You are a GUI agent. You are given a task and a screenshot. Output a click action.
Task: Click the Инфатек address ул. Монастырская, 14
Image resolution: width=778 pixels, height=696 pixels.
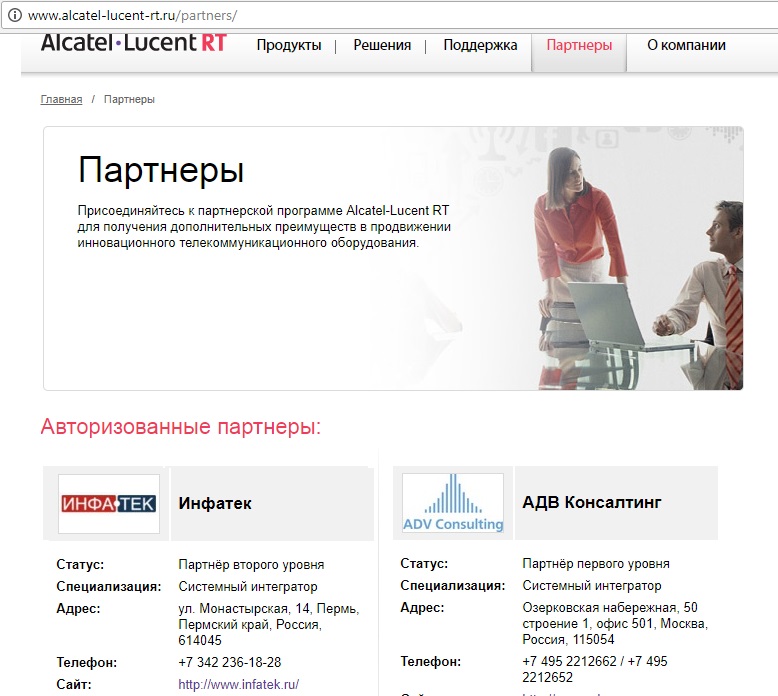pos(268,624)
